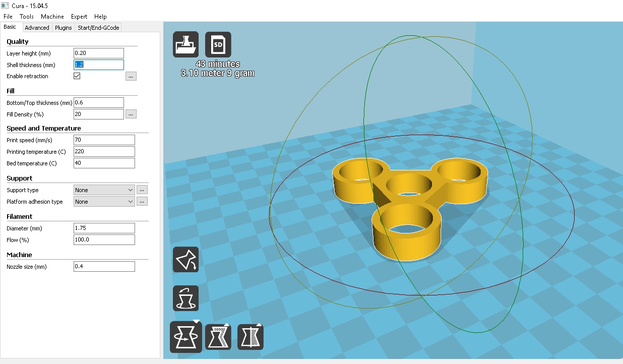Select the Mirror tool icon
Viewport: 623px width, 364px height.
tap(251, 336)
